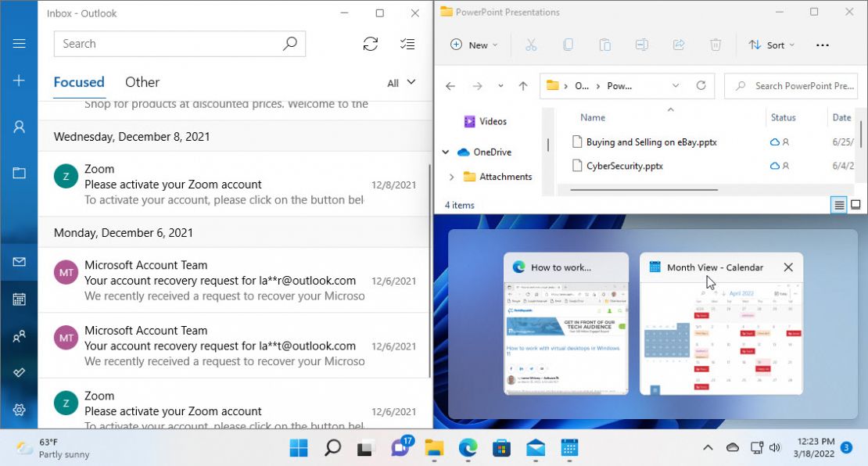This screenshot has height=466, width=868.
Task: Click the Delete trash icon in File Explorer
Action: (x=716, y=45)
